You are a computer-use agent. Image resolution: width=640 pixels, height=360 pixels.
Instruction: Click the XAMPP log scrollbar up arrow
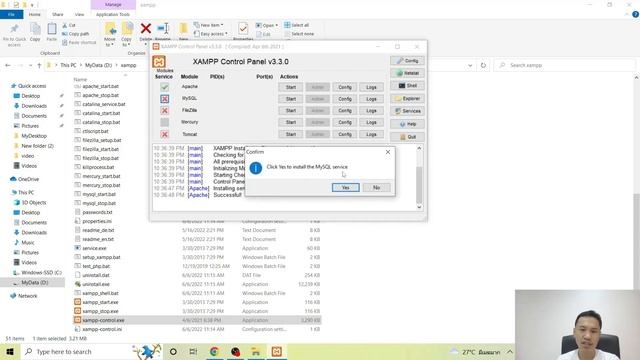coord(419,149)
